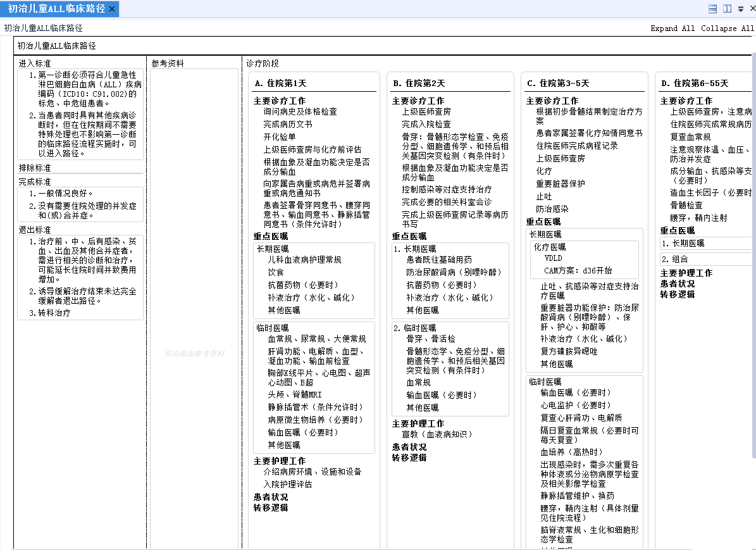
Task: Open stage header B. 住院第2天
Action: [x=419, y=84]
